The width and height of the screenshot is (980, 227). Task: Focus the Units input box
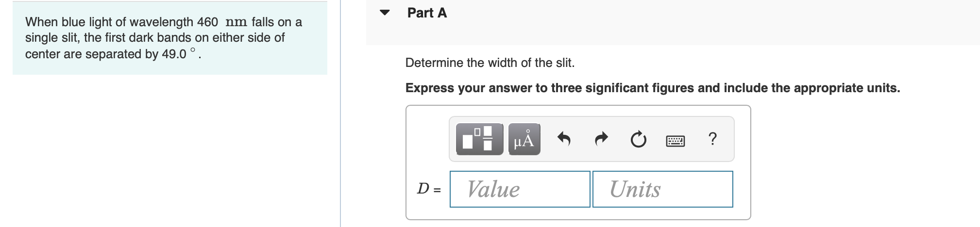tap(662, 189)
